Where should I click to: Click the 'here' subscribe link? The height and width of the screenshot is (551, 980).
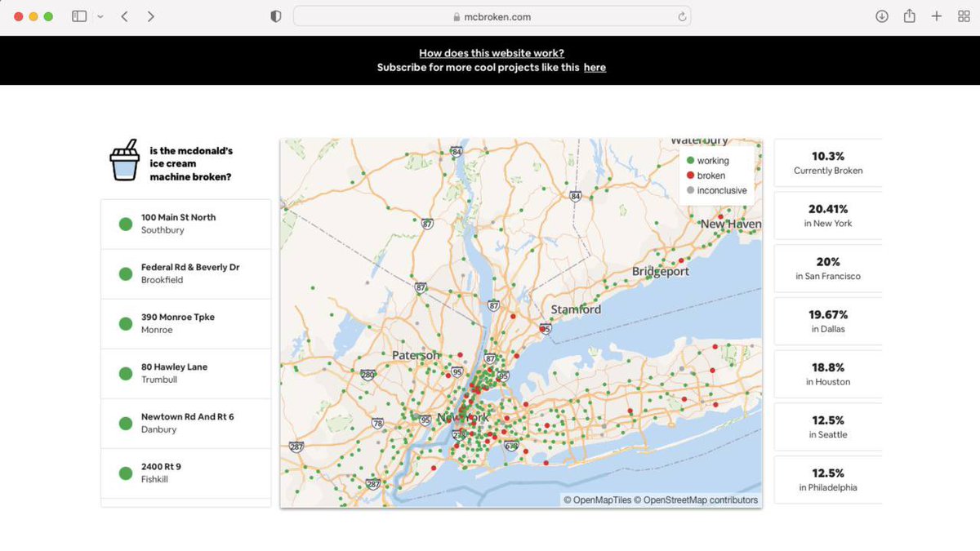pos(595,68)
